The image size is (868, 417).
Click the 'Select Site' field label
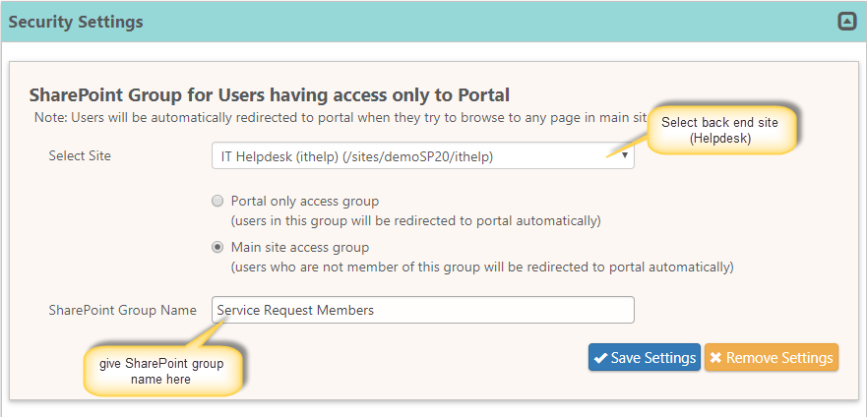pyautogui.click(x=80, y=155)
